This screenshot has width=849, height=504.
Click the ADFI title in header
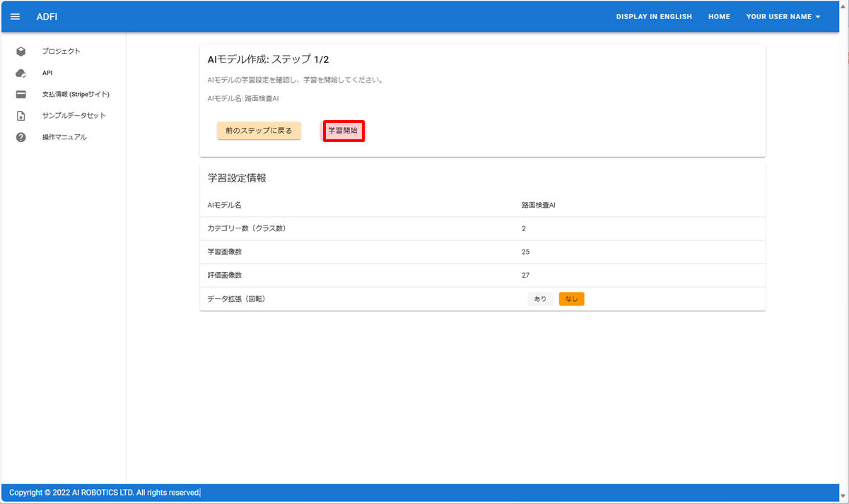point(47,17)
